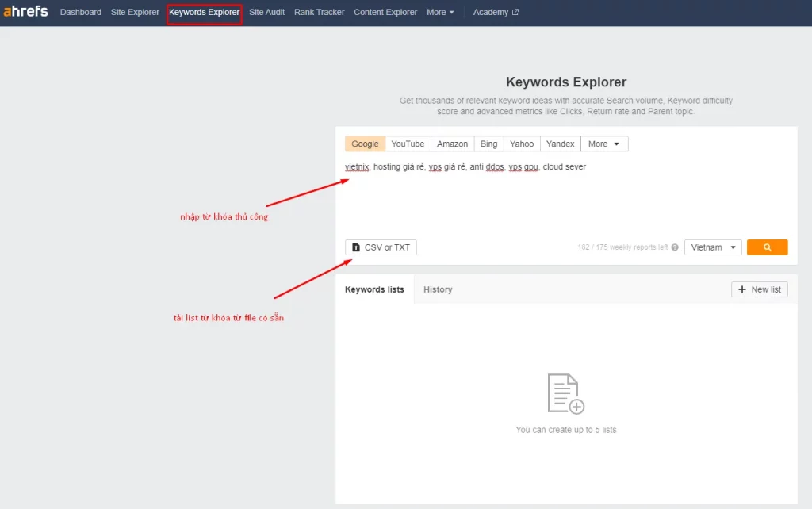The image size is (812, 509).
Task: Open the Academy external link
Action: pos(496,12)
